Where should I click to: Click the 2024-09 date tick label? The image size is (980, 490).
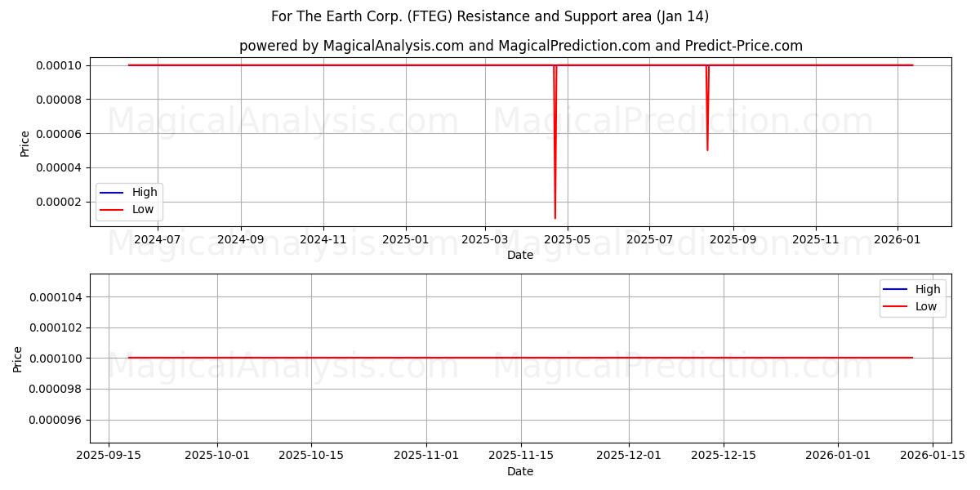pos(241,240)
